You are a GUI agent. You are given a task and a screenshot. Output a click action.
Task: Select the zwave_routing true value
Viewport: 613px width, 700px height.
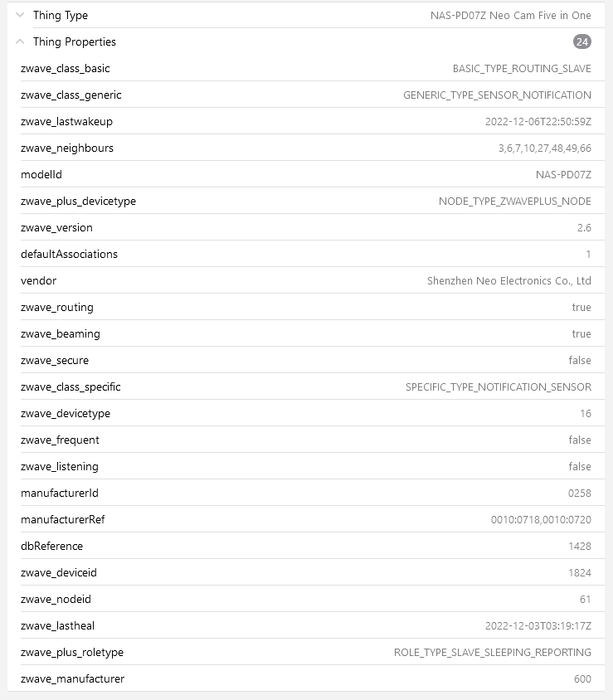tap(581, 307)
